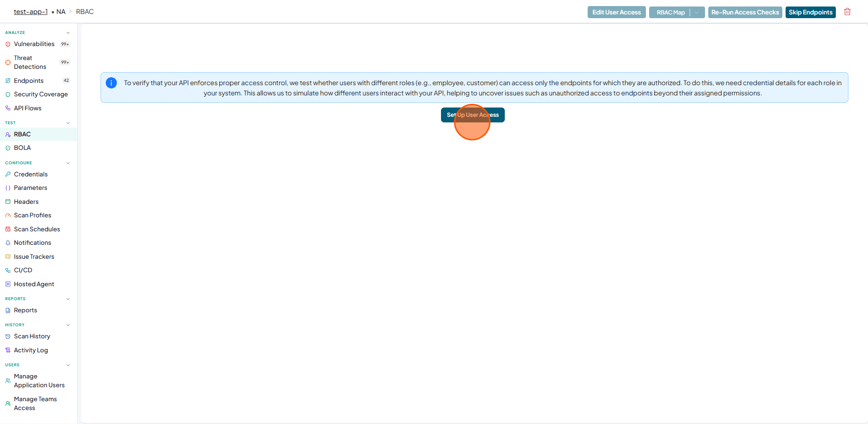Click the Threat Detections icon
The width and height of the screenshot is (868, 424).
(8, 62)
